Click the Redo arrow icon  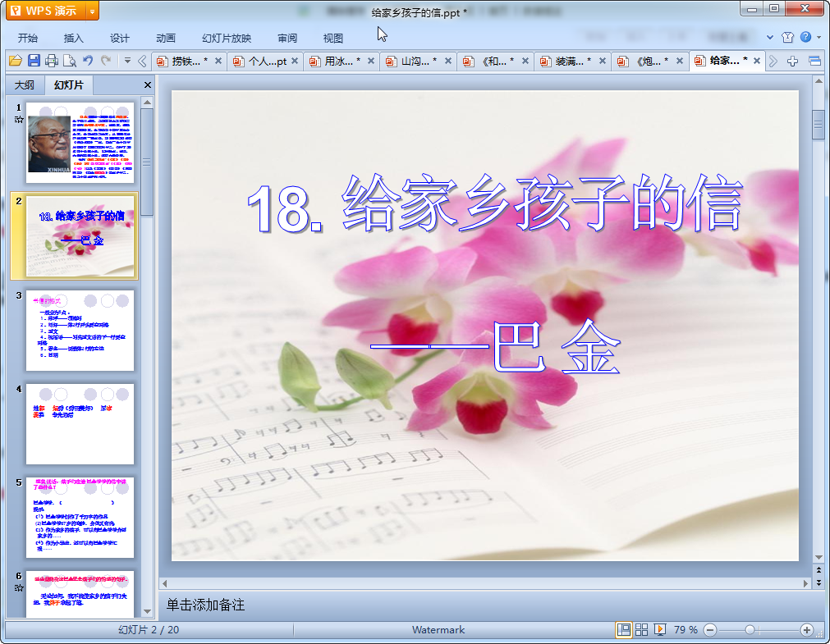tap(106, 61)
